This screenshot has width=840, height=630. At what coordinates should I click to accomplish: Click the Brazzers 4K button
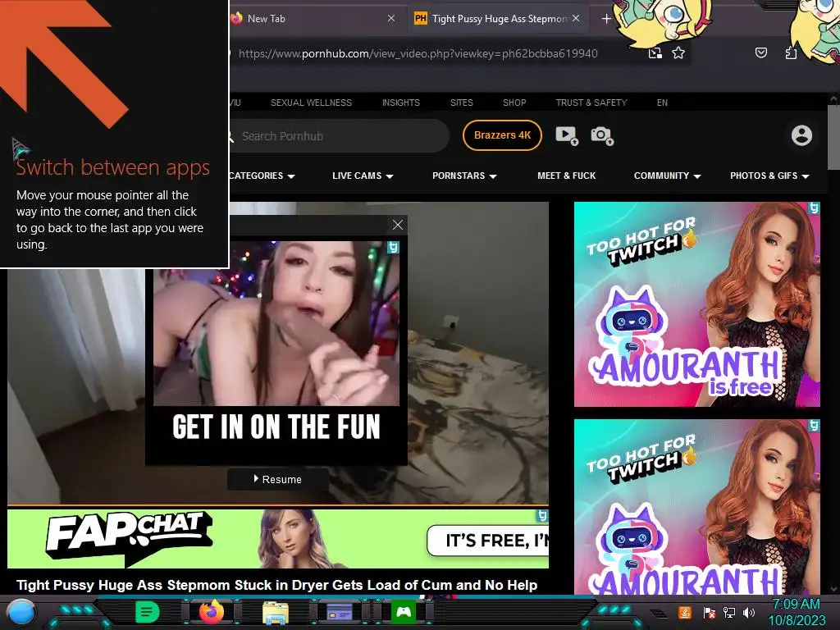coord(502,135)
